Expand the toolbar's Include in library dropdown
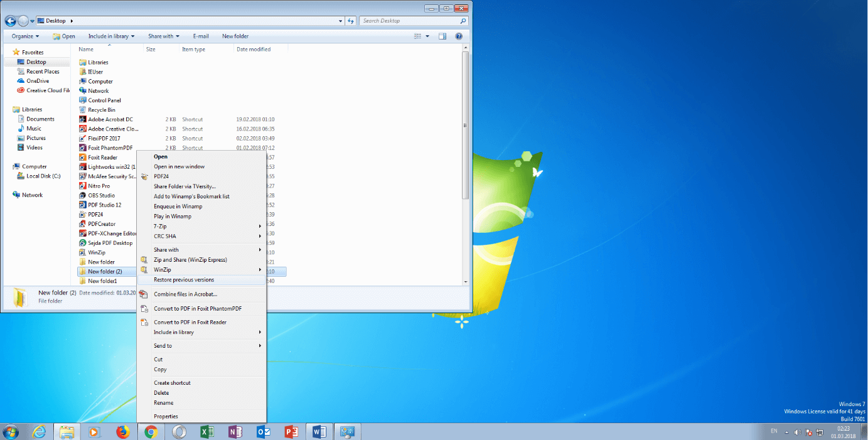 pos(111,36)
